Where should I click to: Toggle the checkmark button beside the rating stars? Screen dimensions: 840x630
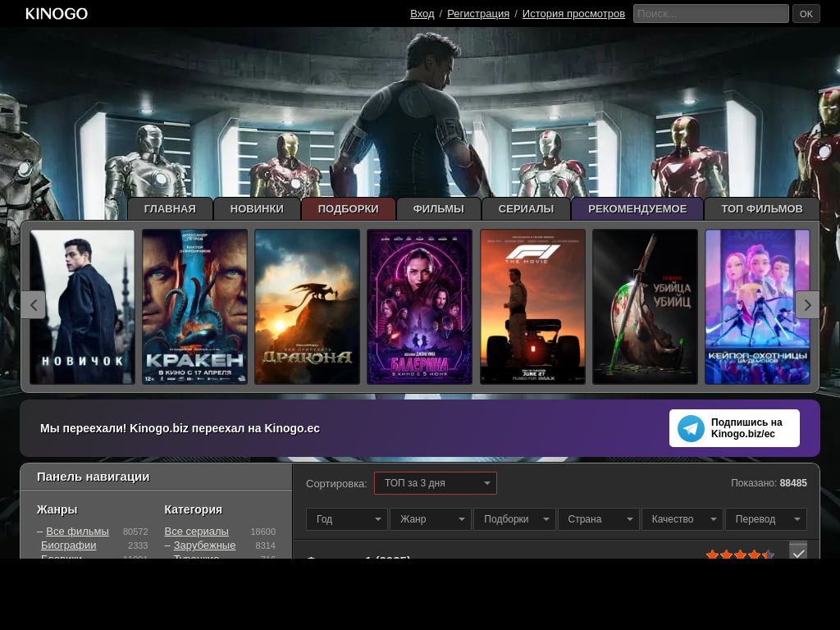[798, 550]
